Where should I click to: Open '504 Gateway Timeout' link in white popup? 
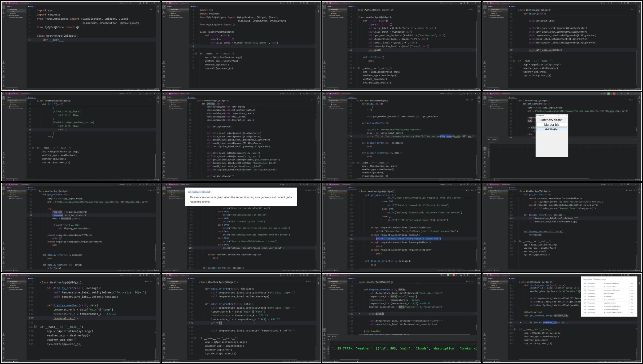[x=199, y=192]
